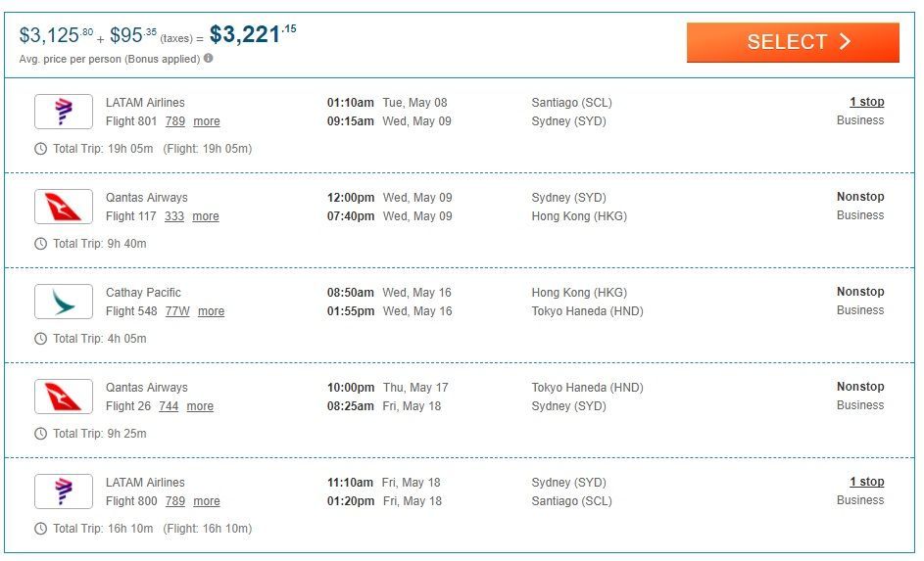
Task: Show '1 stop' details for Santiago to Sydney
Action: 866,102
